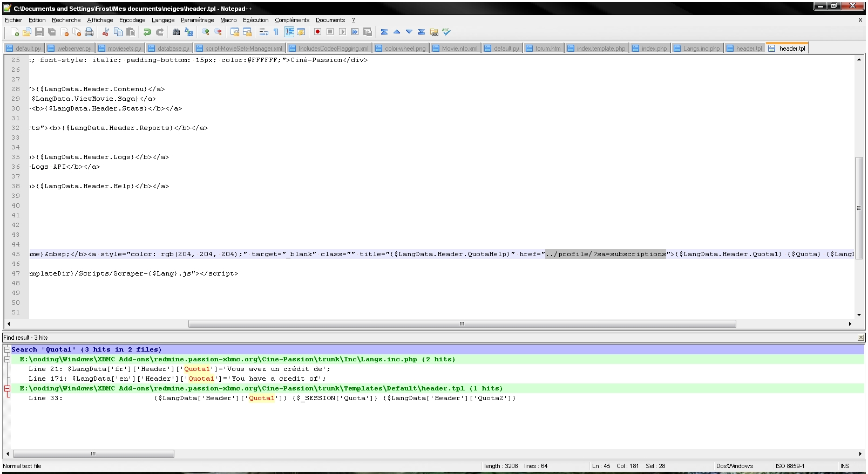Open the Replace dialog icon
The height and width of the screenshot is (474, 868).
coord(189,32)
